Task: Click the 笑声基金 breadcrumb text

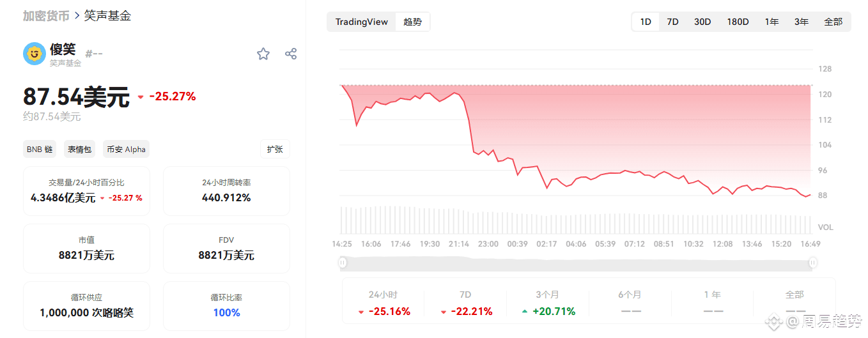Action: [107, 15]
